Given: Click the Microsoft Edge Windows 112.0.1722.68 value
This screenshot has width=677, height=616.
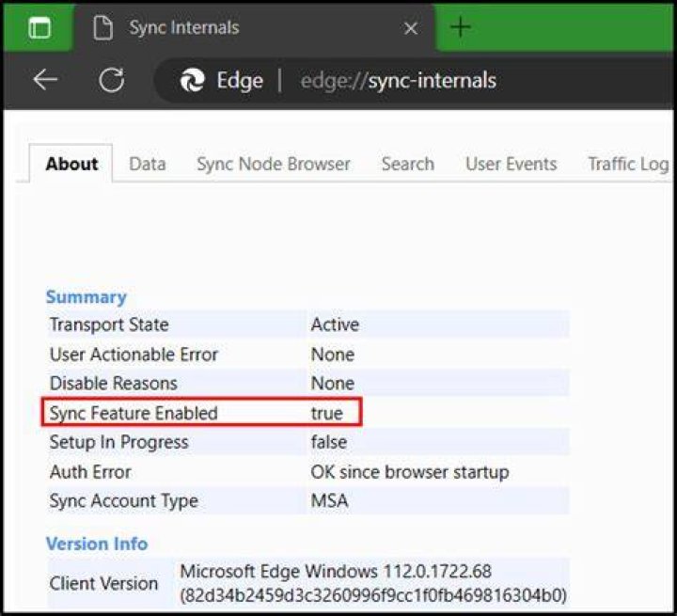Looking at the screenshot, I should [373, 583].
